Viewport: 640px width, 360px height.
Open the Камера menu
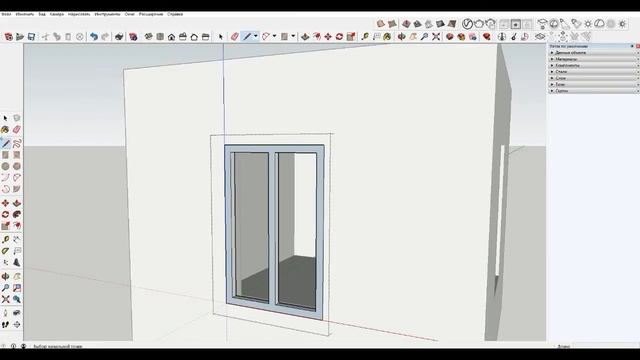point(57,14)
